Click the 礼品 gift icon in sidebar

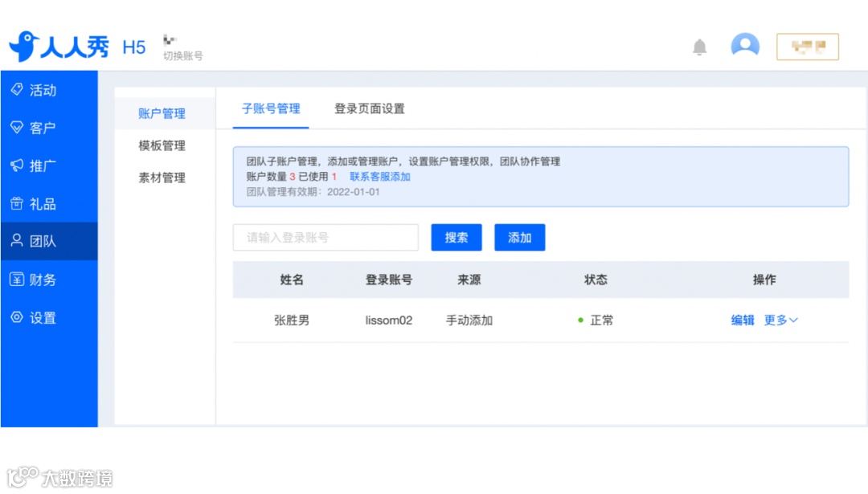click(x=17, y=203)
